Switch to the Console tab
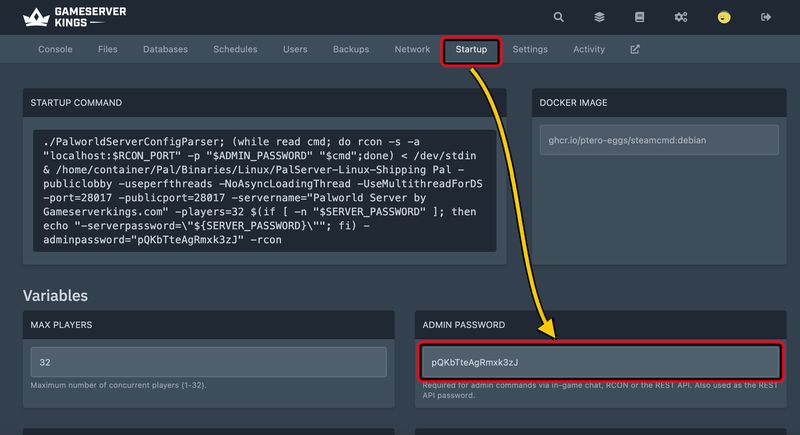The width and height of the screenshot is (800, 435). [55, 49]
